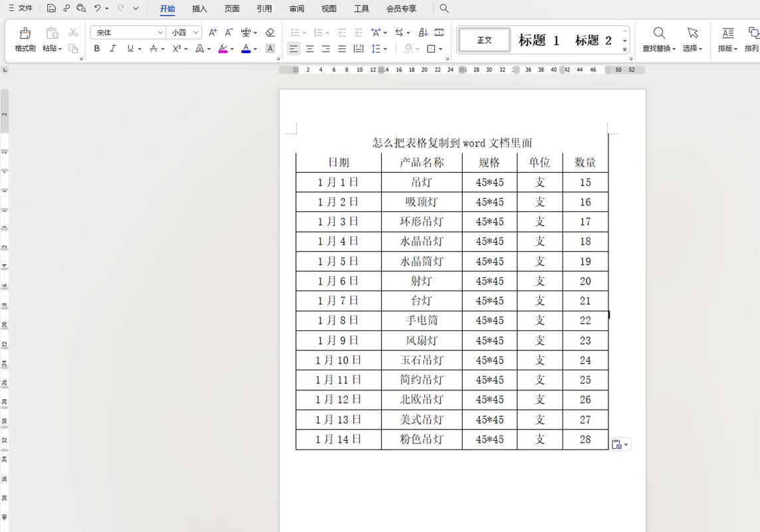This screenshot has width=760, height=532.
Task: Apply the Heading 2 (标题 2) style
Action: (593, 40)
